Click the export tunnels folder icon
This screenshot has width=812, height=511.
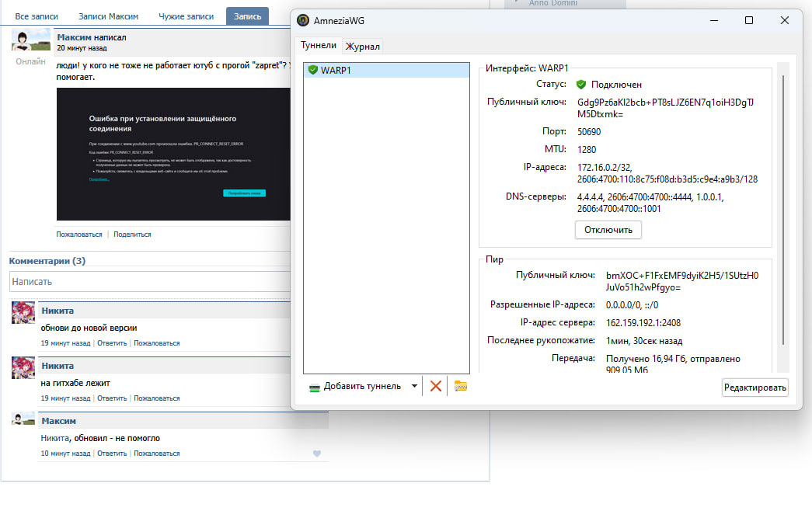(460, 386)
